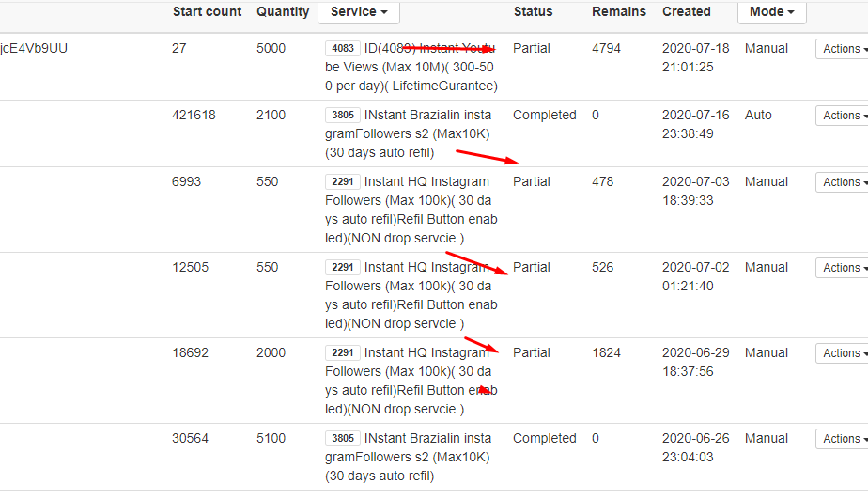Screen dimensions: 868x499
Task: Open Actions for the 2020-07-03 order
Action: [842, 181]
